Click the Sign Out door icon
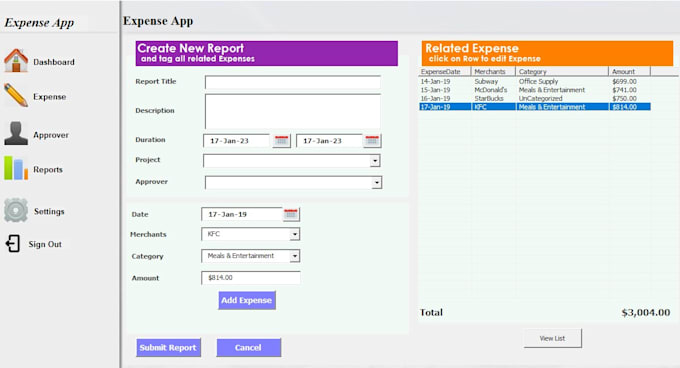This screenshot has width=680, height=368. [13, 244]
